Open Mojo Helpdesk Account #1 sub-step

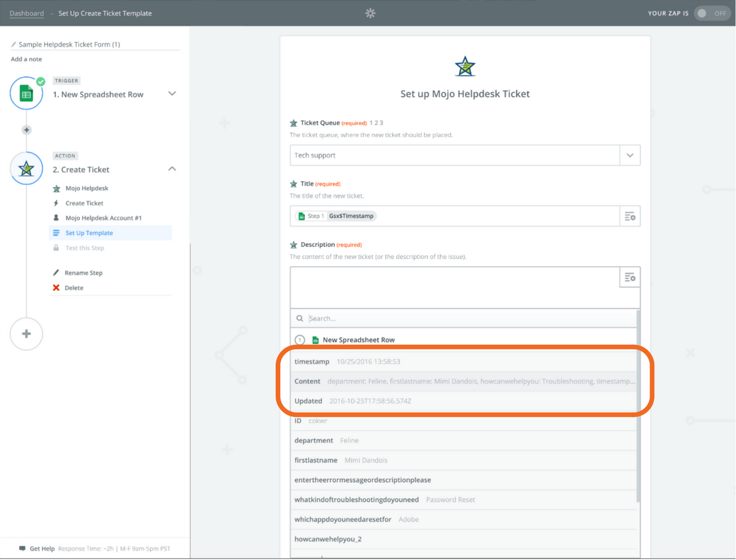click(x=104, y=218)
